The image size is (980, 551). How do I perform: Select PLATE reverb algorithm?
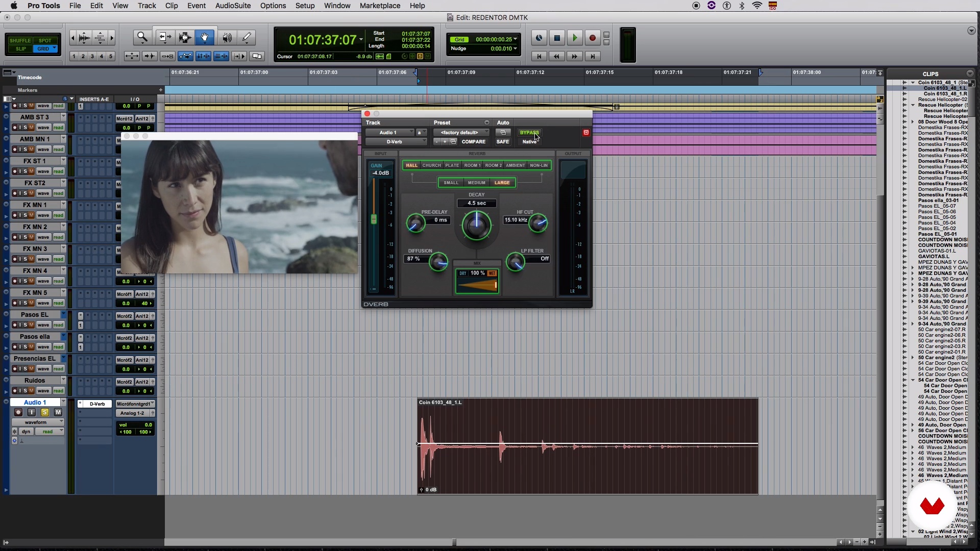click(x=452, y=165)
